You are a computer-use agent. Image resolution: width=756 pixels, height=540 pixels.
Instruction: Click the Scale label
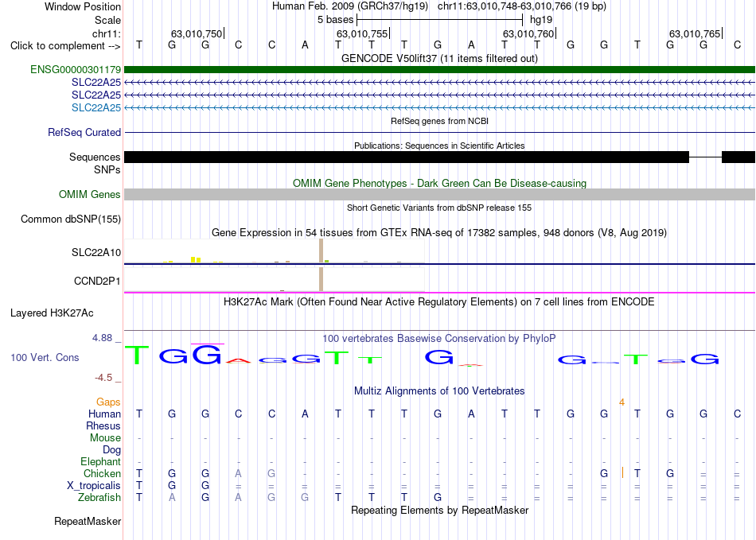click(x=107, y=20)
